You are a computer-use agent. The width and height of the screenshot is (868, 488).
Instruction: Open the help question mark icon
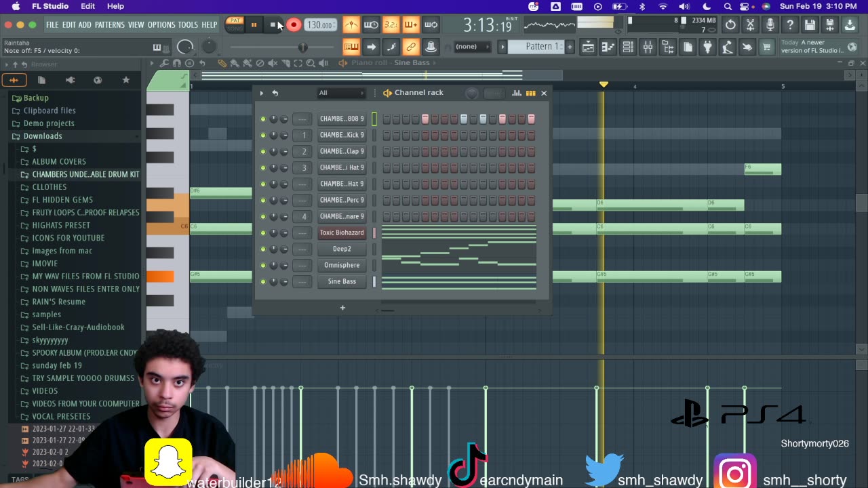coord(790,25)
